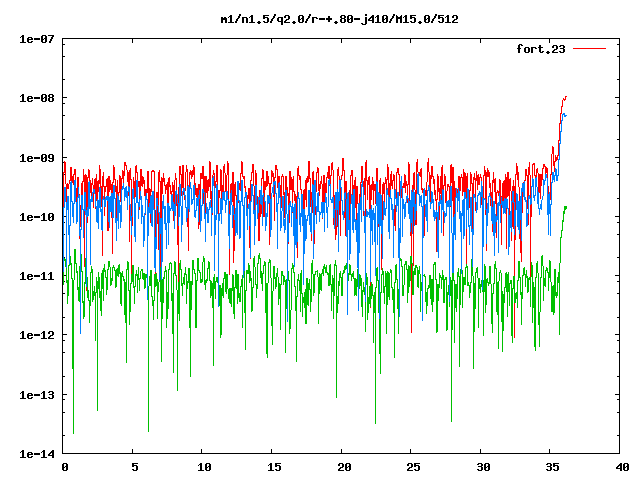
Task: Select the fort.23 legend label
Action: pos(541,49)
